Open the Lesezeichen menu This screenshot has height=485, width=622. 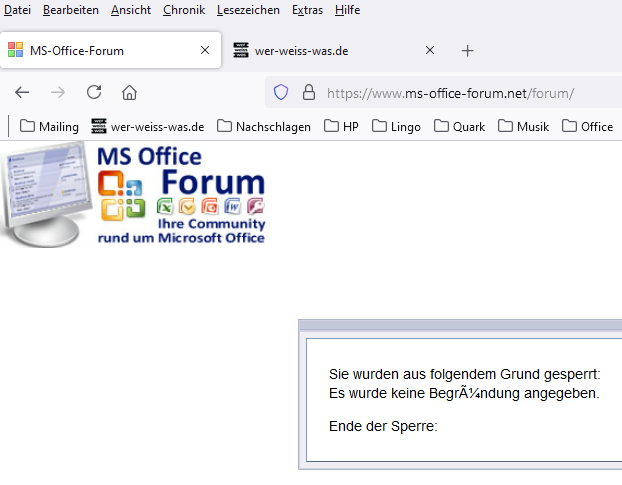pos(248,10)
